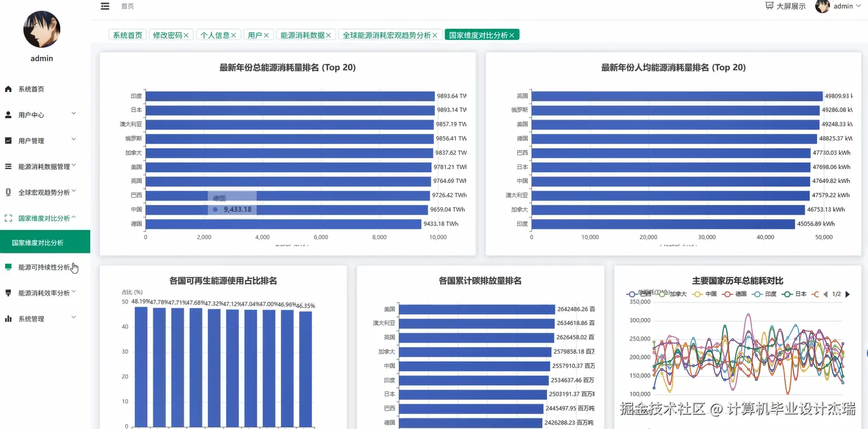Close the active 国家维度对比分析 tab
868x429 pixels.
click(512, 35)
